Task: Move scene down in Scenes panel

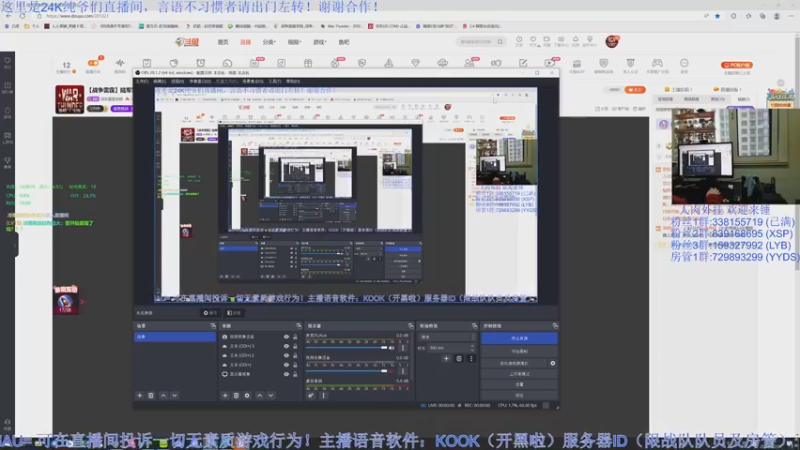Action: click(174, 395)
